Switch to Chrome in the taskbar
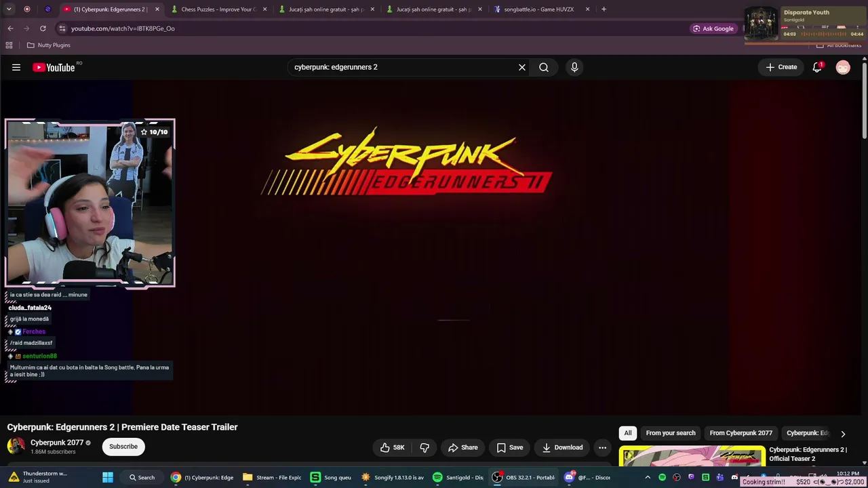Viewport: 868px width, 488px height. [202, 477]
